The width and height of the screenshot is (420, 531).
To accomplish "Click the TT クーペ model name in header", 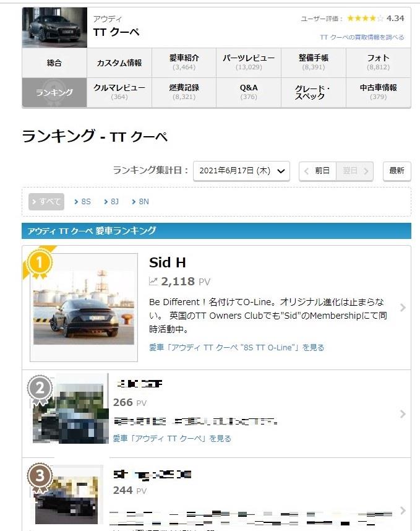I will 116,33.
